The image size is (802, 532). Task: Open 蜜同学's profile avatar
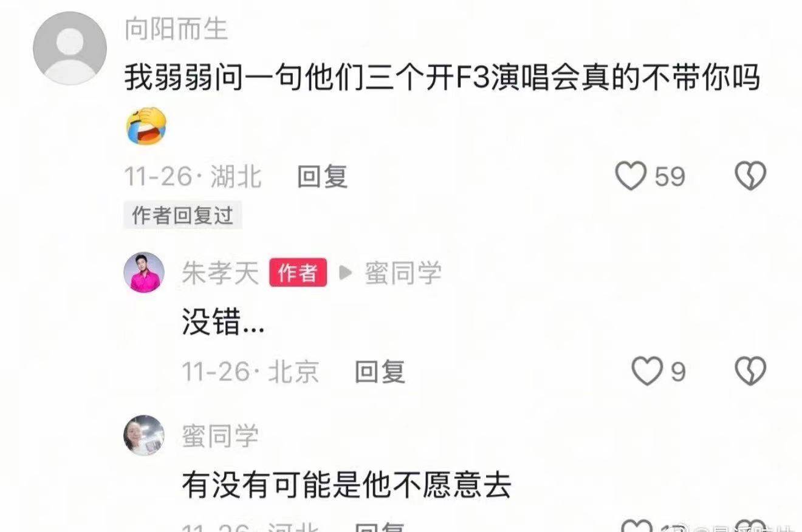point(144,435)
